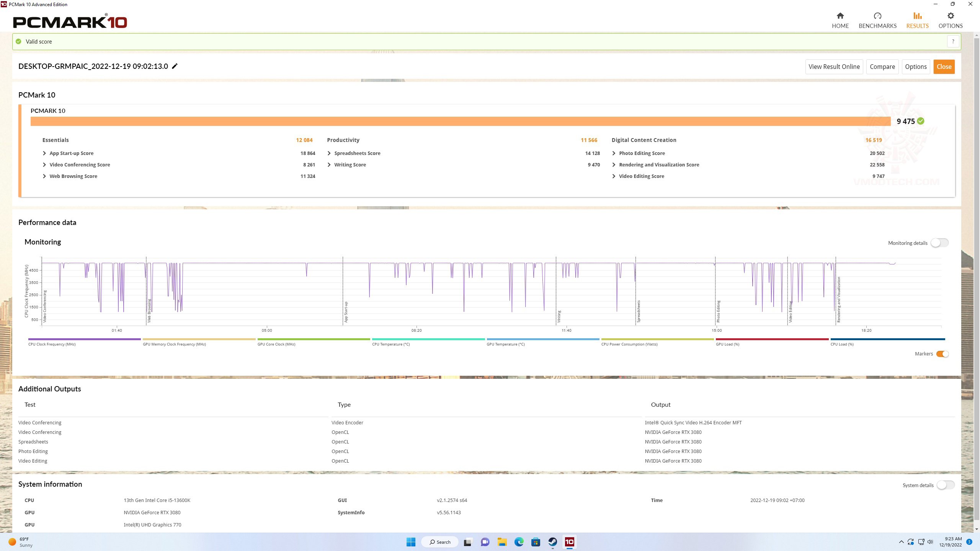
Task: Expand the Spreadsheets Score row
Action: coord(329,153)
